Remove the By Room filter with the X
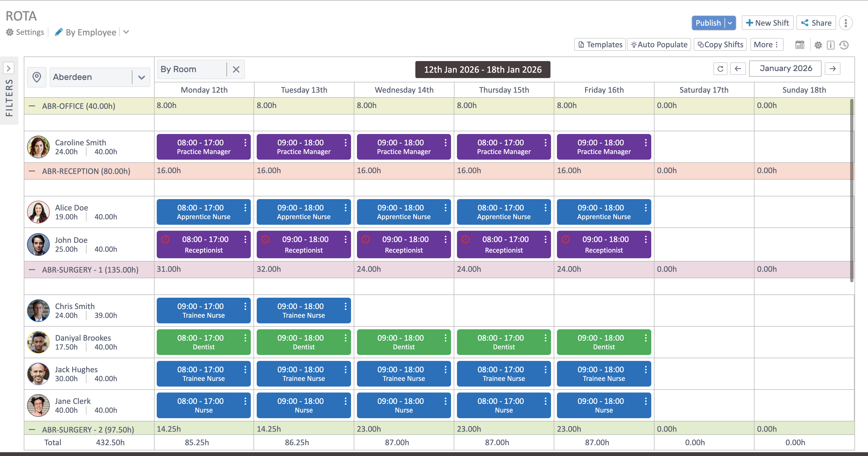The height and width of the screenshot is (456, 868). [x=236, y=69]
